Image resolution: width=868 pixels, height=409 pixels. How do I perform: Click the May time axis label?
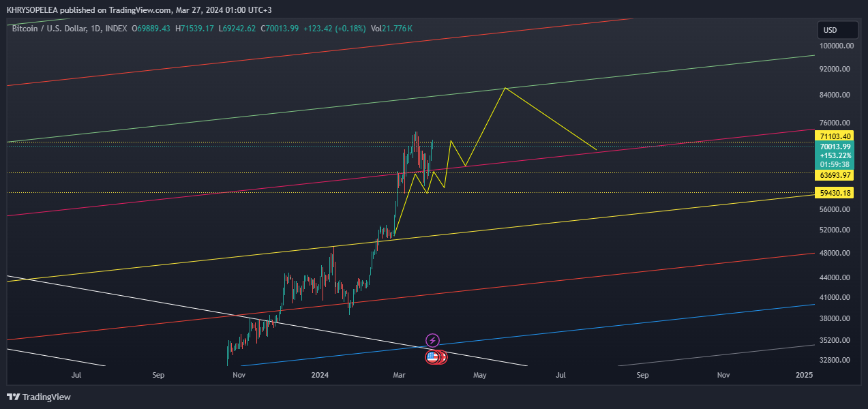(x=480, y=375)
